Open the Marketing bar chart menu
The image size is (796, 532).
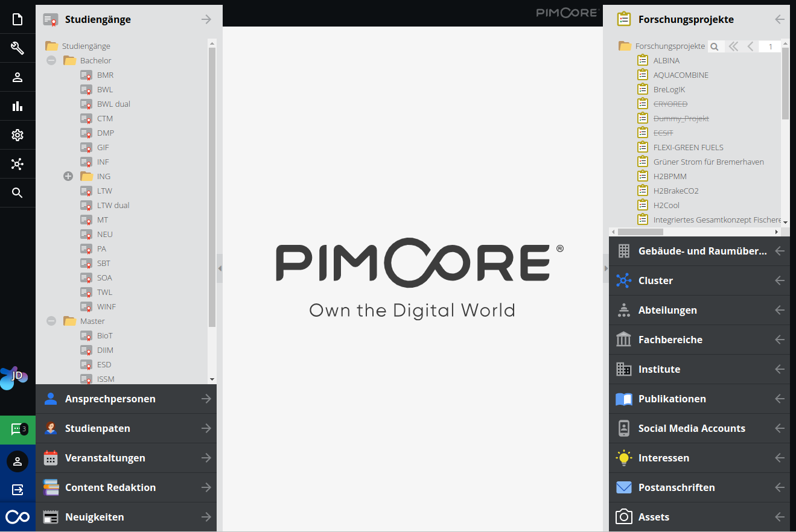18,106
